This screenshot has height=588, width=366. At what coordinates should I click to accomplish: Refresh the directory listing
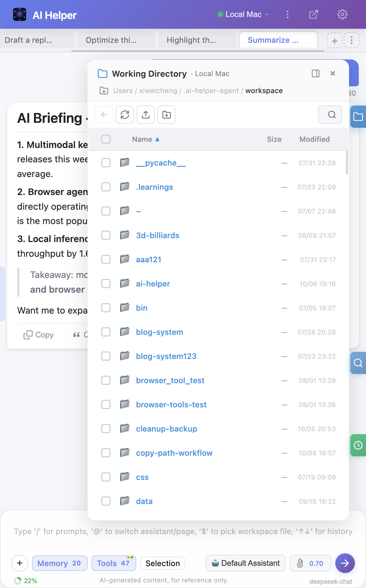125,115
